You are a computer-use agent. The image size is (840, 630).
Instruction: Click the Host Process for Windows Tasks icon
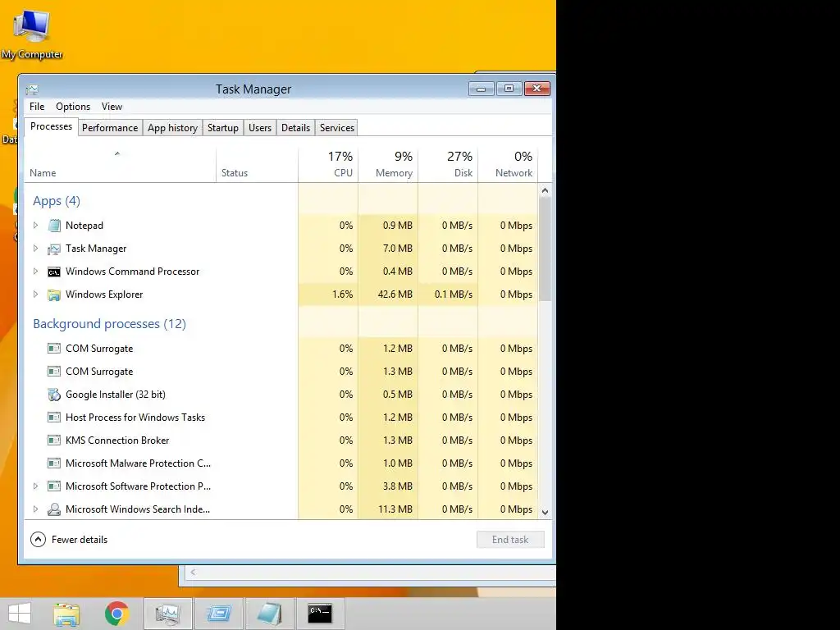[54, 418]
